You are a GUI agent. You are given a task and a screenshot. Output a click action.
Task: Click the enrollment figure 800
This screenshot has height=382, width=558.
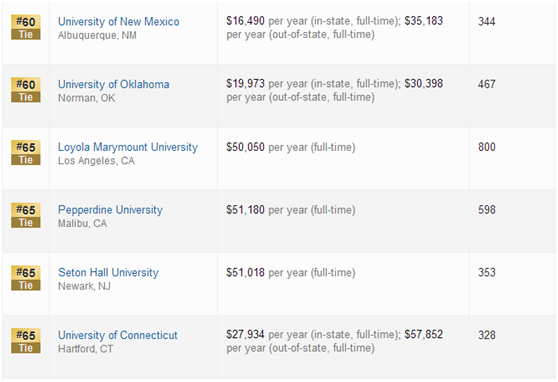click(486, 147)
